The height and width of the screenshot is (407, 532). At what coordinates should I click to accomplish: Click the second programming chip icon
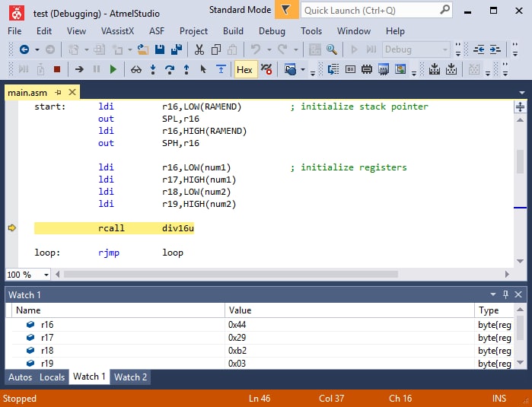point(451,69)
